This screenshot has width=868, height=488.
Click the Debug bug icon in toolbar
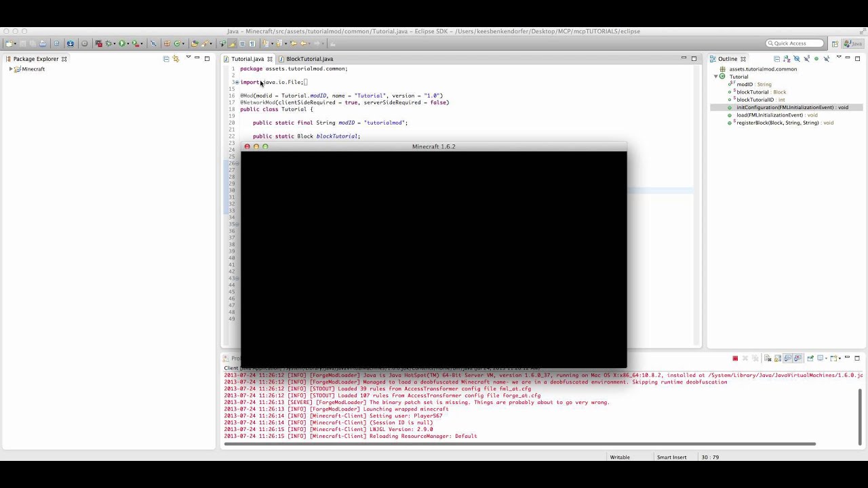coord(108,43)
